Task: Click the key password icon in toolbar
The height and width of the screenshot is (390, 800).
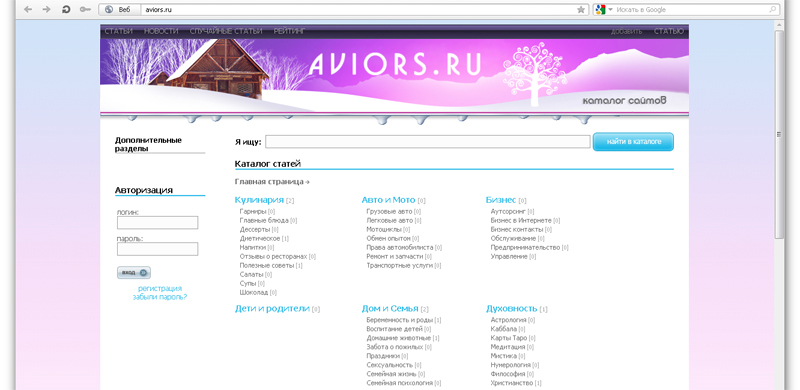Action: tap(85, 9)
